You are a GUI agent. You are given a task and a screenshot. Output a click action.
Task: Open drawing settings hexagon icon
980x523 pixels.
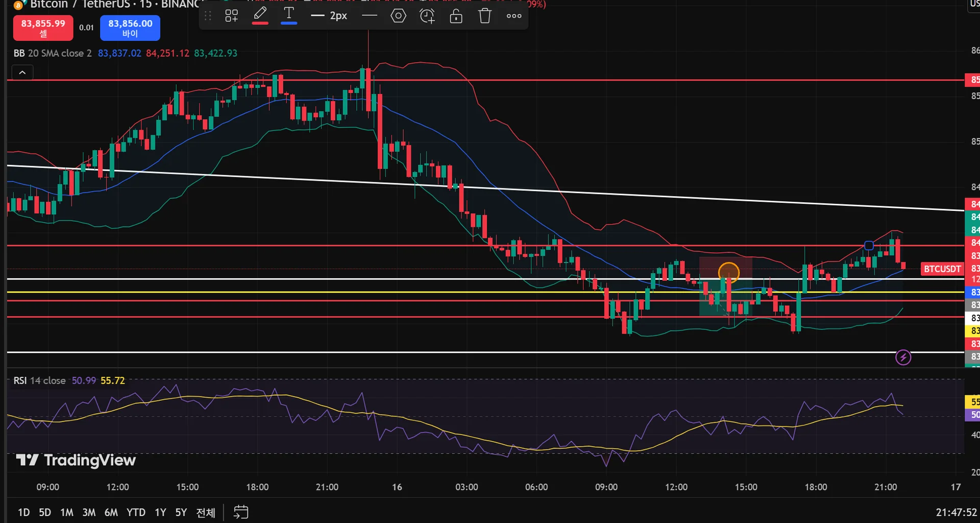(x=398, y=16)
